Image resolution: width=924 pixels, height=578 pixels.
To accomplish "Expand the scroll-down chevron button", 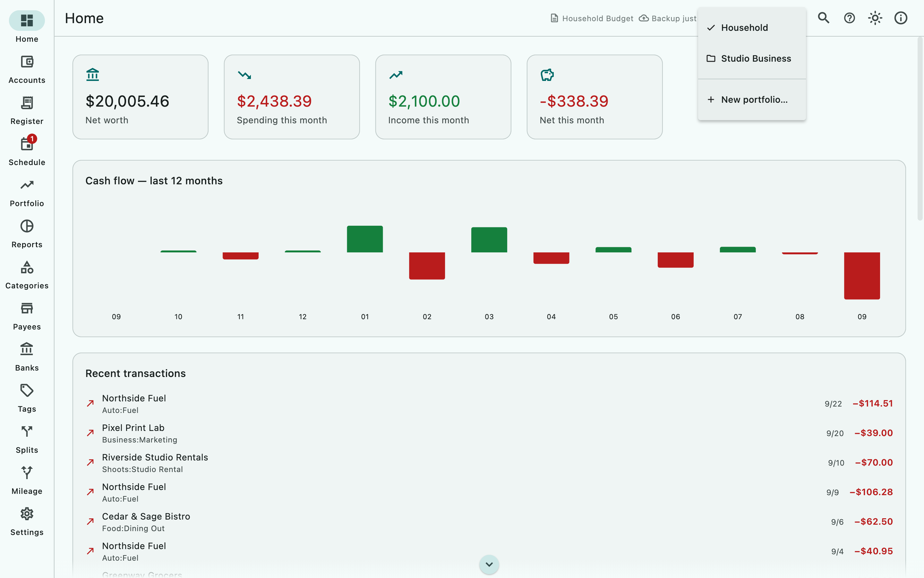I will [489, 564].
